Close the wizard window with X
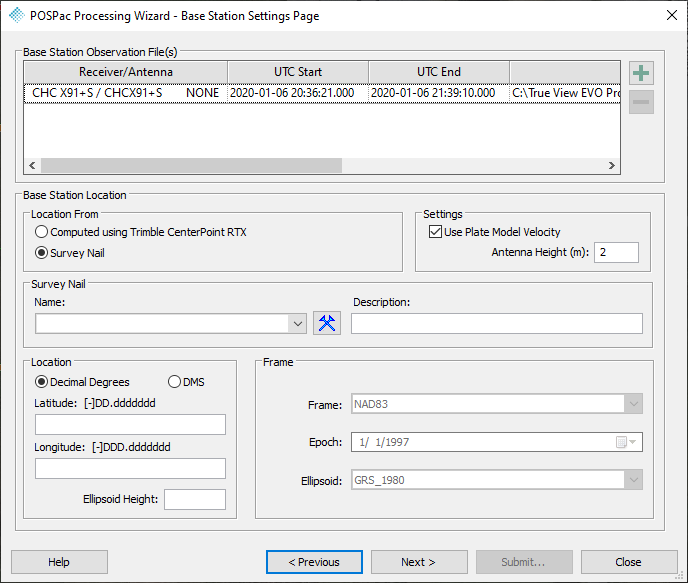Viewport: 688px width, 583px height. point(671,15)
